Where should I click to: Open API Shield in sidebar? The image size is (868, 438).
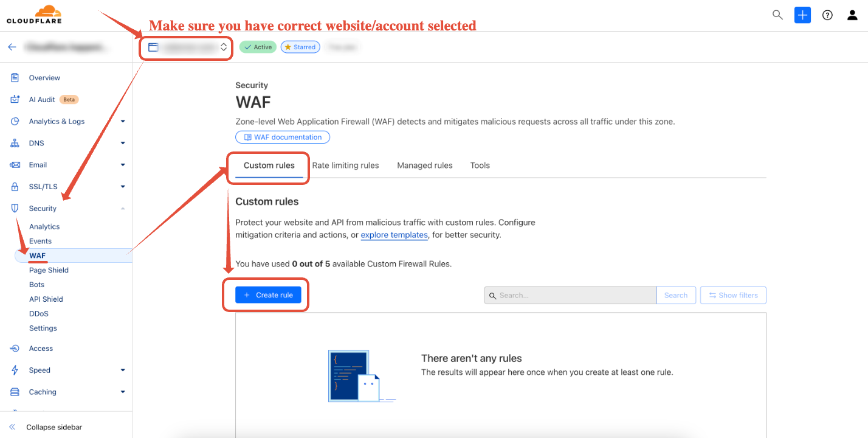(46, 299)
